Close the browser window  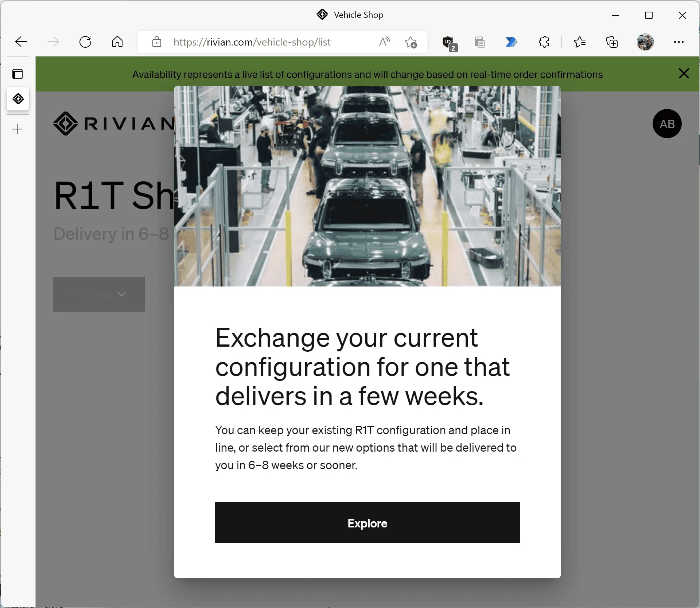(x=682, y=15)
